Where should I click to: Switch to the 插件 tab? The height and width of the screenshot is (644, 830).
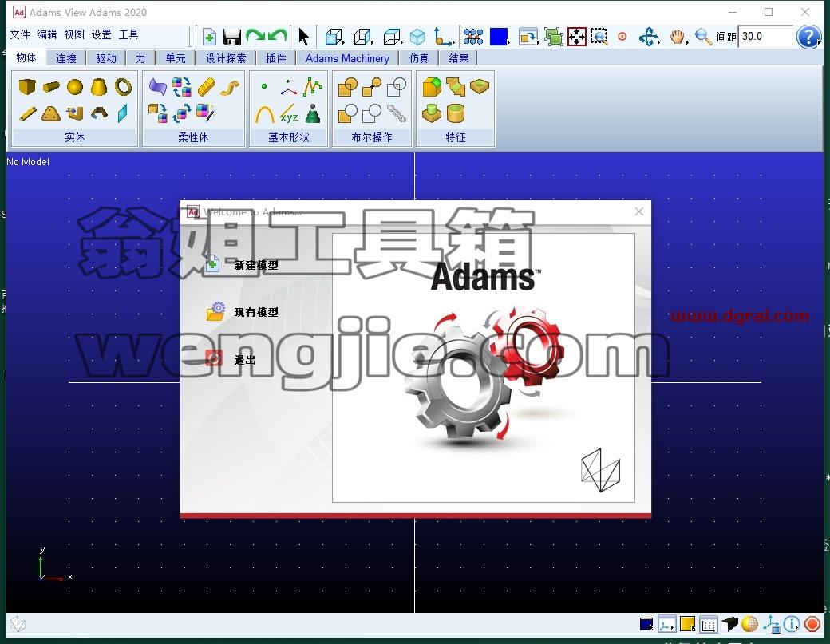click(276, 58)
